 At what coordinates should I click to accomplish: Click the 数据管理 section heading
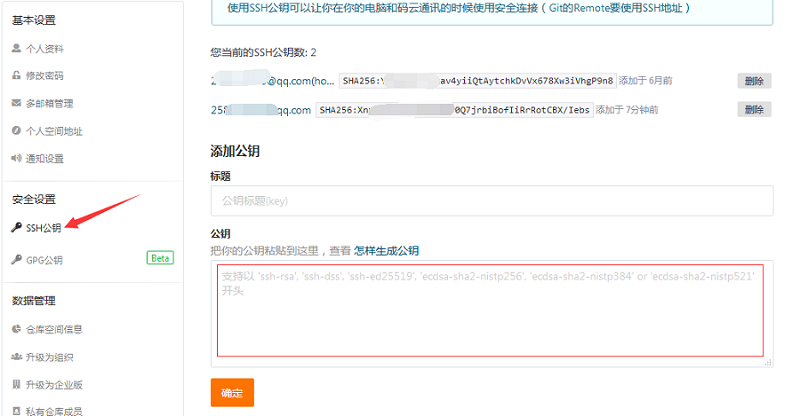(x=34, y=301)
